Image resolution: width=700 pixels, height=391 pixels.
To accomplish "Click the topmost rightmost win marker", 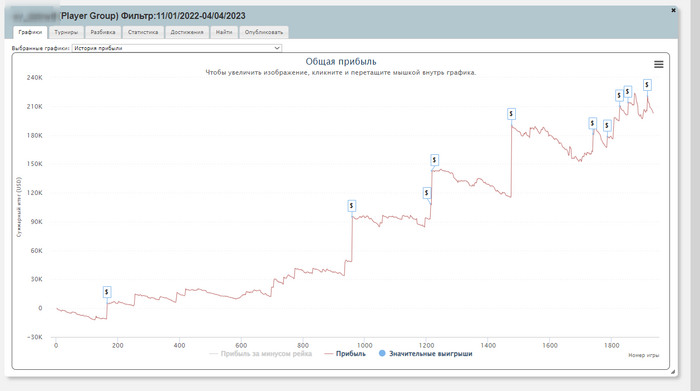I will pyautogui.click(x=647, y=85).
